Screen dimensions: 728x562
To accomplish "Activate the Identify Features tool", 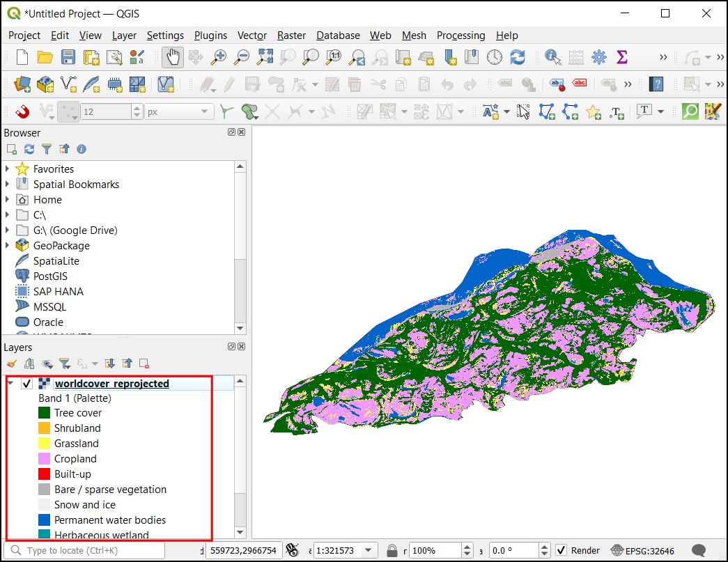I will (x=553, y=57).
